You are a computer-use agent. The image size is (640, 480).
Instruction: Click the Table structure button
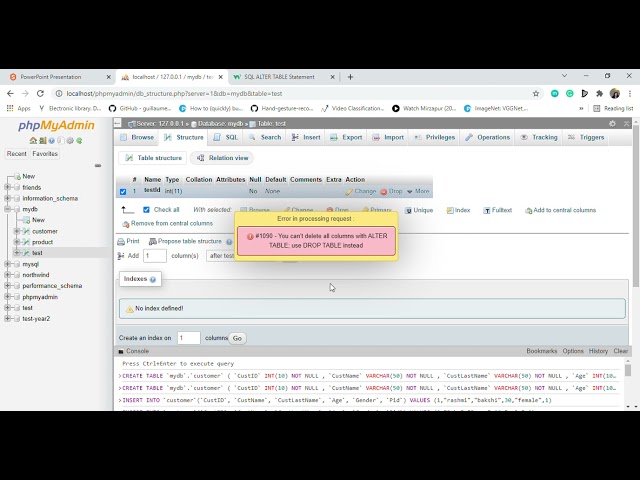[x=153, y=158]
